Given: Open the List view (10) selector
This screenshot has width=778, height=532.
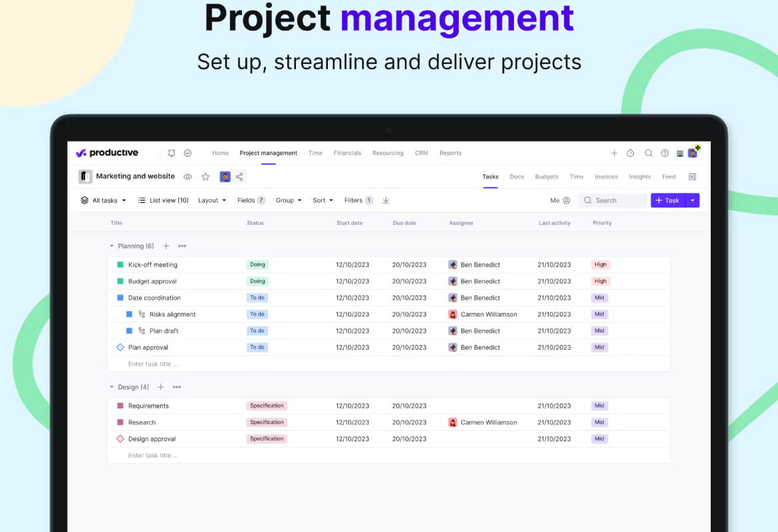Looking at the screenshot, I should (x=163, y=200).
